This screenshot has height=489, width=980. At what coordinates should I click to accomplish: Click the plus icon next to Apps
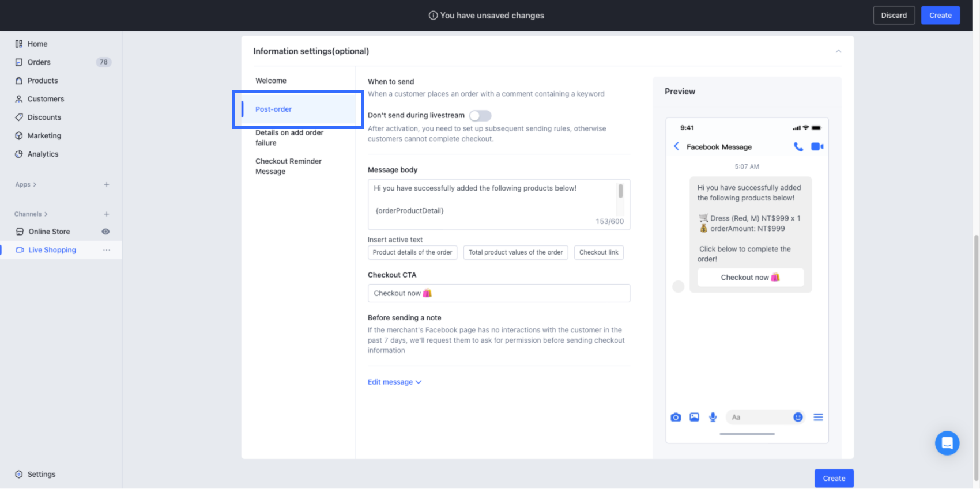107,185
